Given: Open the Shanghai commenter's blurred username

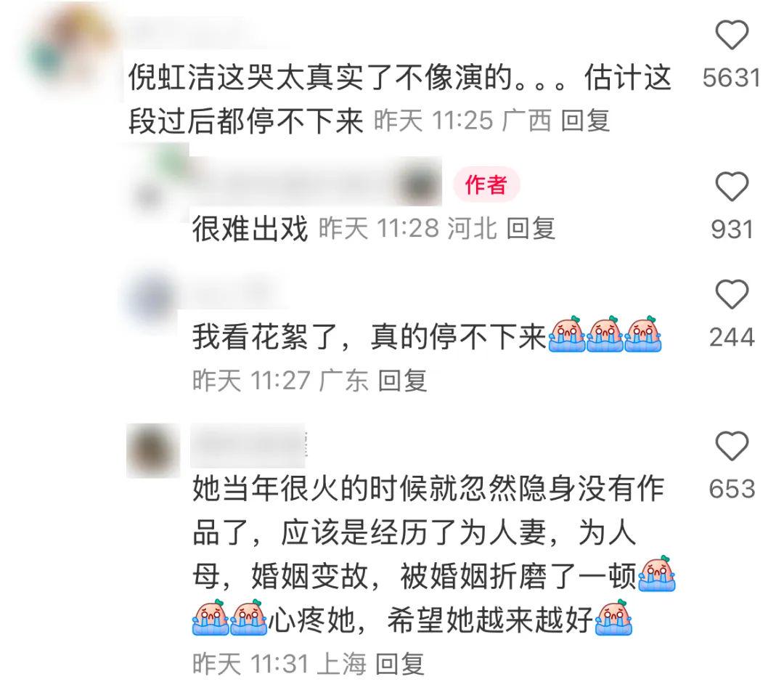Looking at the screenshot, I should coord(248,445).
